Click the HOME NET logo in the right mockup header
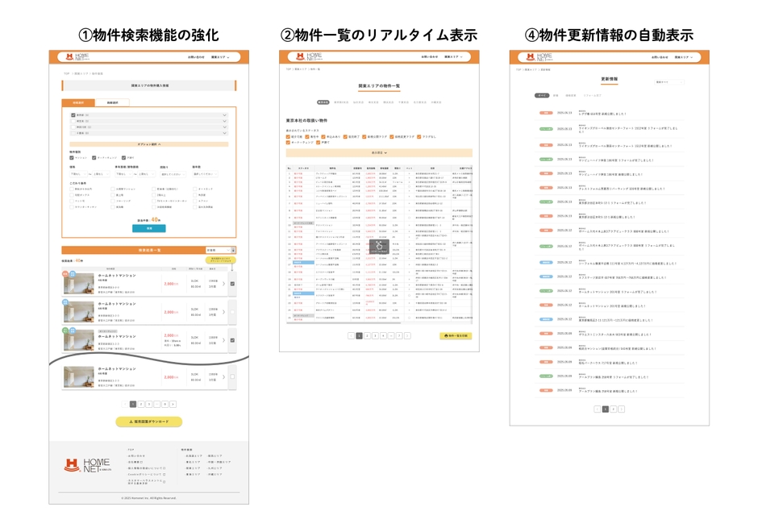This screenshot has width=758, height=532. [x=539, y=56]
